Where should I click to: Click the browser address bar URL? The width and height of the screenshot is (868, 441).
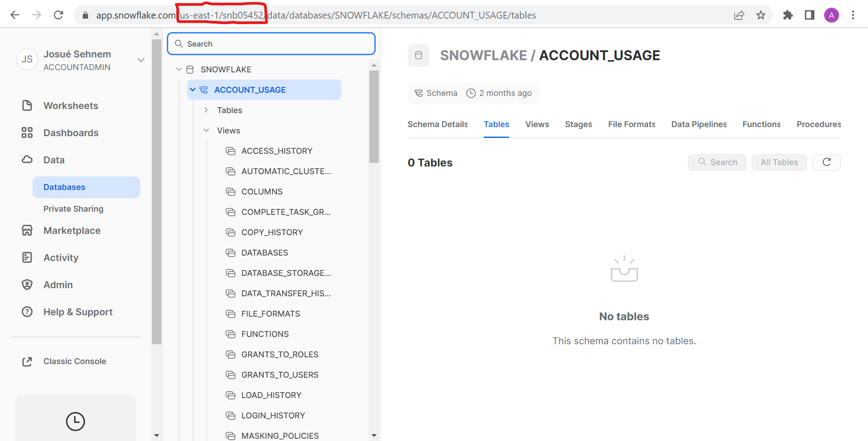316,15
